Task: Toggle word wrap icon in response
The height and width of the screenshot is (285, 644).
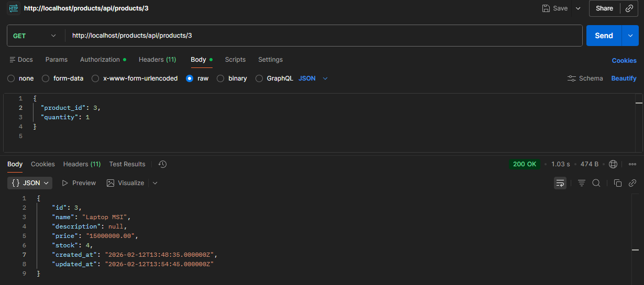Action: [560, 183]
